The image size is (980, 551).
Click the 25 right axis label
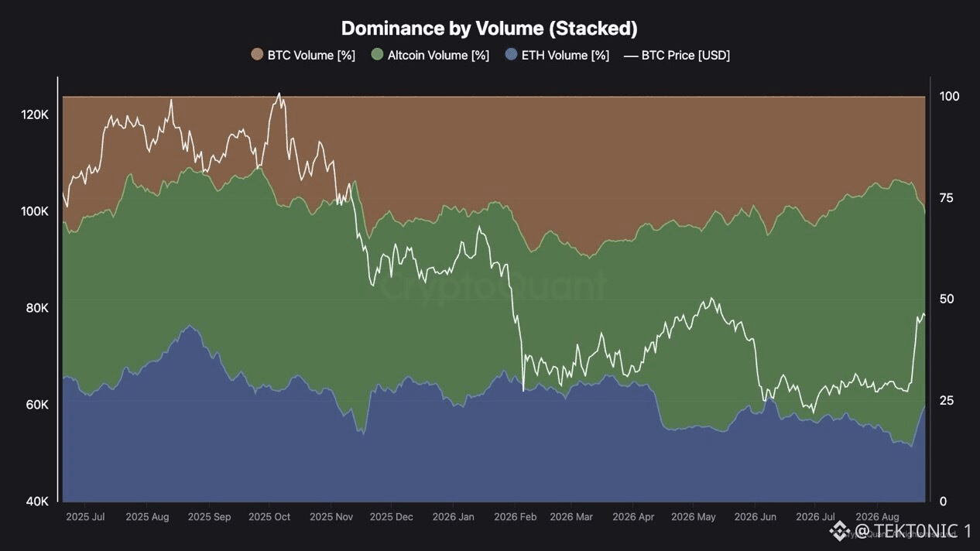[946, 401]
